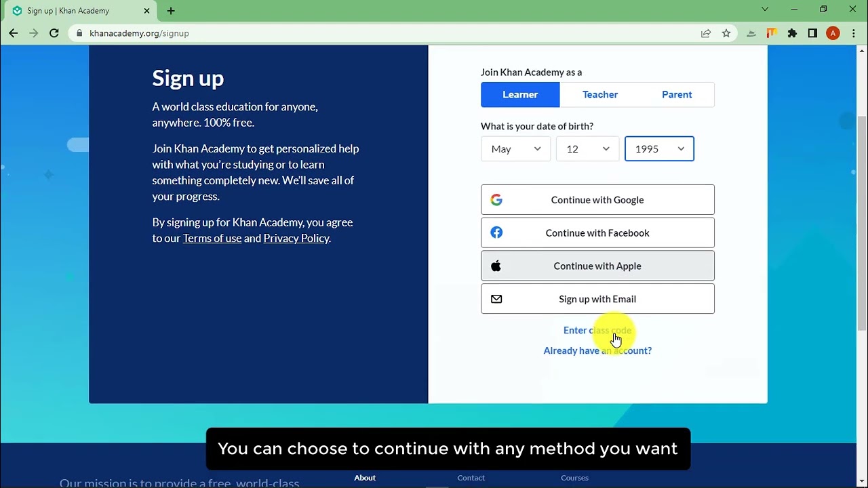The height and width of the screenshot is (488, 868).
Task: Open the birth year dropdown showing 1995
Action: pyautogui.click(x=659, y=149)
